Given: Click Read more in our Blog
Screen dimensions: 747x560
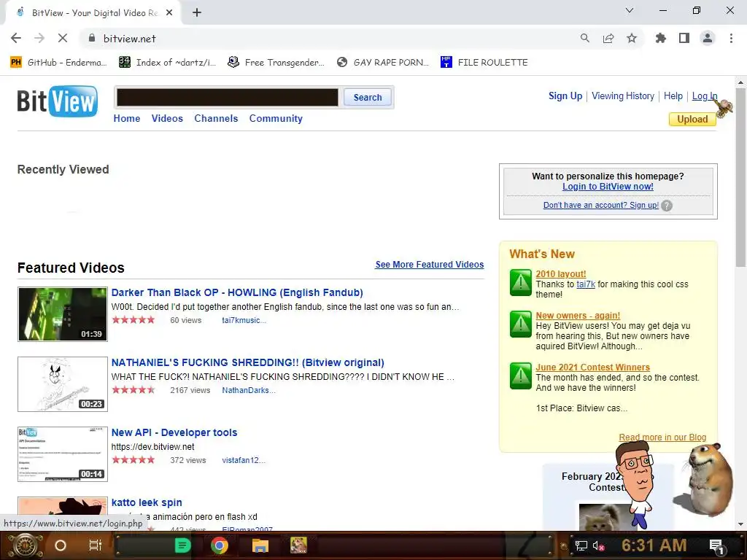Looking at the screenshot, I should (x=662, y=437).
